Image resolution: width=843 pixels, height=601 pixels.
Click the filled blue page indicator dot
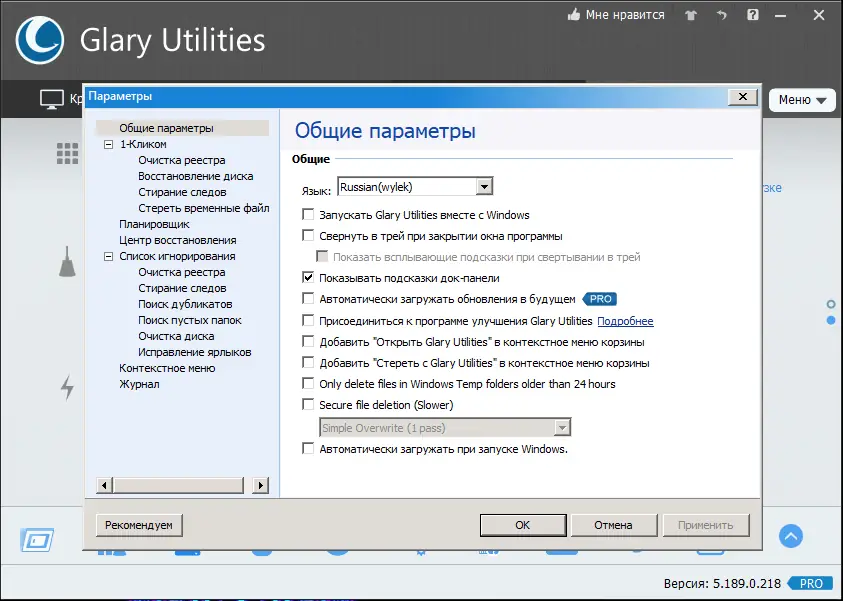831,320
